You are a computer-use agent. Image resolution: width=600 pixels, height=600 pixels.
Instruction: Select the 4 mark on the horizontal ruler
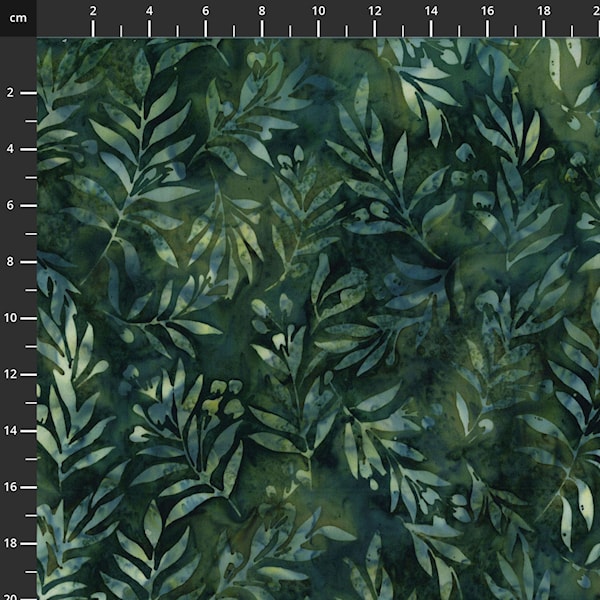click(x=149, y=11)
